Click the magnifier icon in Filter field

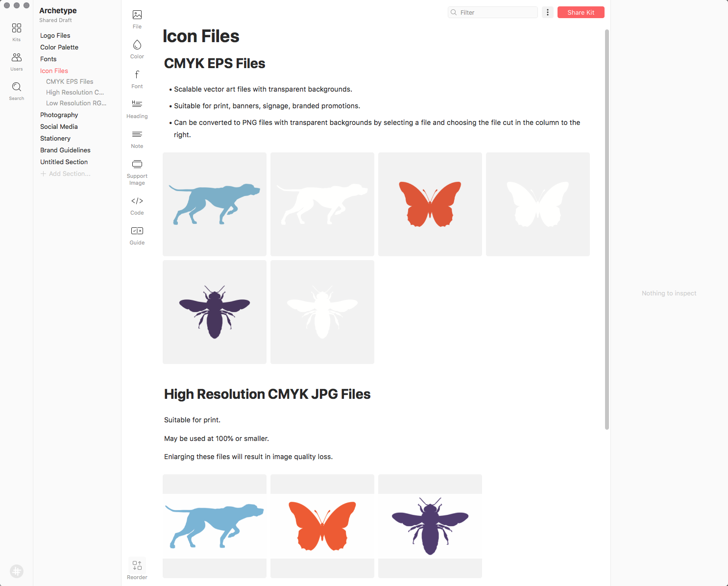click(454, 12)
